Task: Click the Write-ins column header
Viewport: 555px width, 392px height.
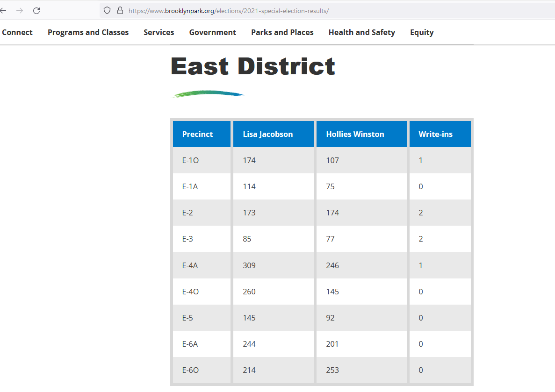Action: tap(440, 134)
